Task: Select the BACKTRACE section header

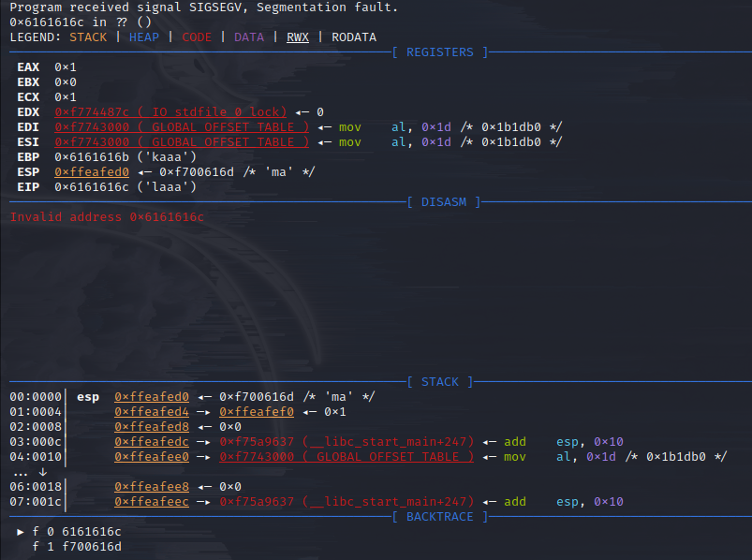Action: tap(440, 517)
